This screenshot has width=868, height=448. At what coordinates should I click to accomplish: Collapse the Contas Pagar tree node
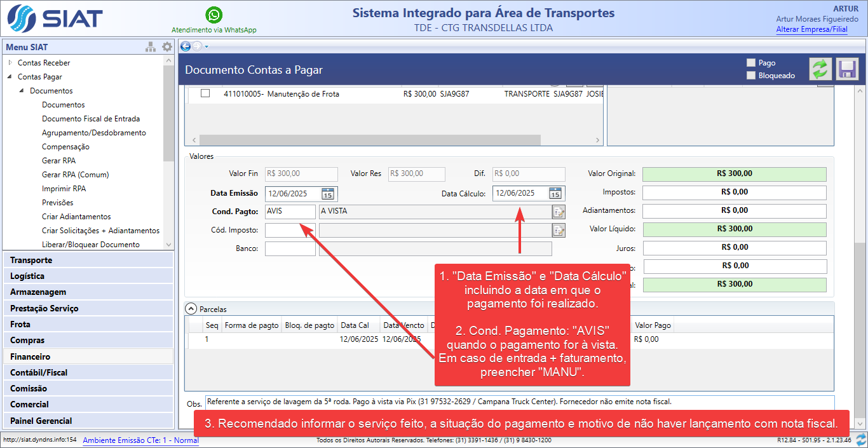(10, 77)
